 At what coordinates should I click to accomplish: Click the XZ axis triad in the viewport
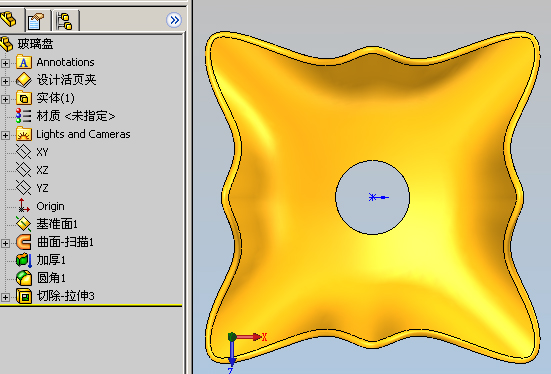tap(246, 353)
